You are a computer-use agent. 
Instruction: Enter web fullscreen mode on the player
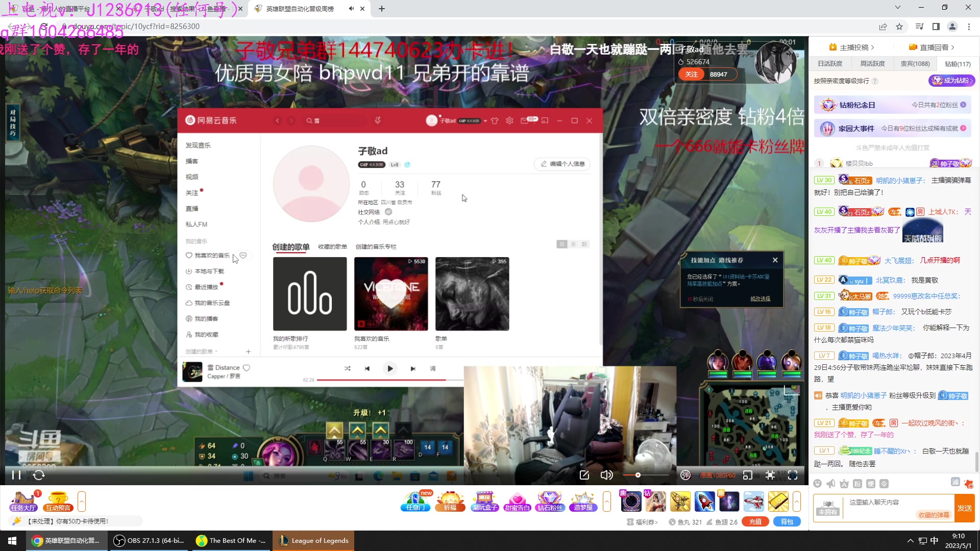(x=770, y=475)
